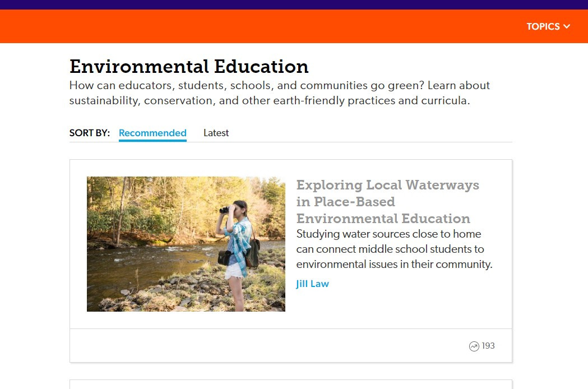The height and width of the screenshot is (389, 588).
Task: Click the environmental education description paragraph
Action: click(279, 93)
